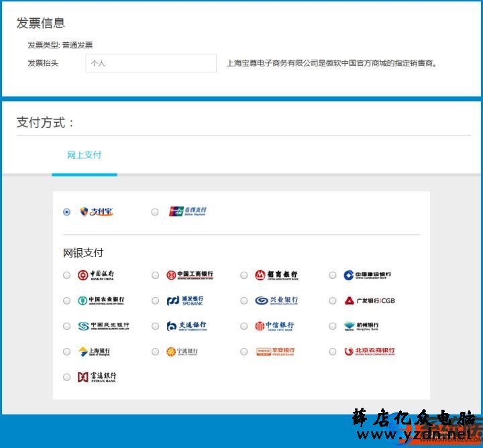This screenshot has height=448, width=483.
Task: Focus the 发票抬头 input field
Action: tap(151, 63)
